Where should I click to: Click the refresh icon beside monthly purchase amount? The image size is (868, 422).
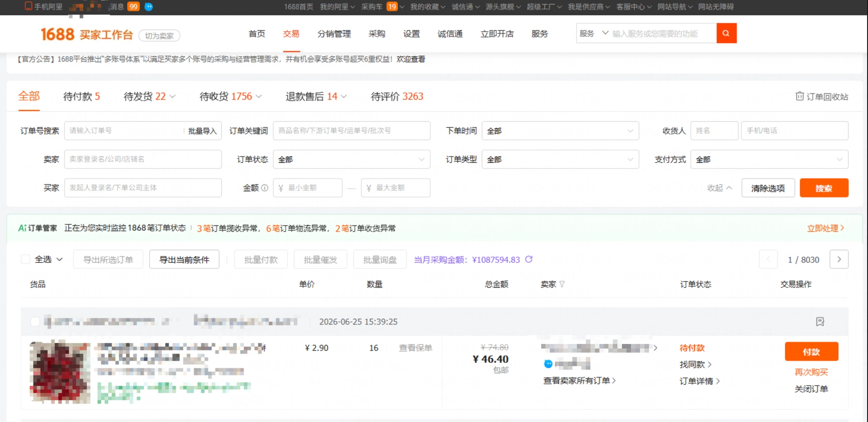(x=529, y=259)
